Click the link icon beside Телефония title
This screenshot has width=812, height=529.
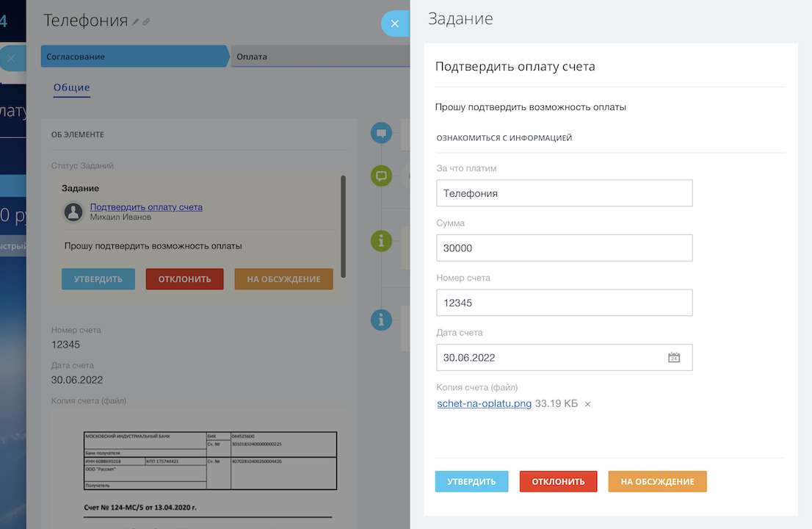pos(147,22)
